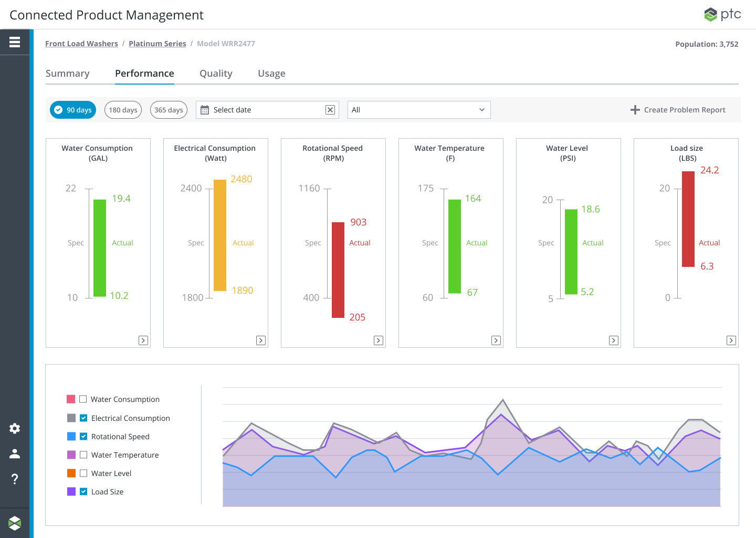The height and width of the screenshot is (538, 756).
Task: Open help question mark icon
Action: 15,479
